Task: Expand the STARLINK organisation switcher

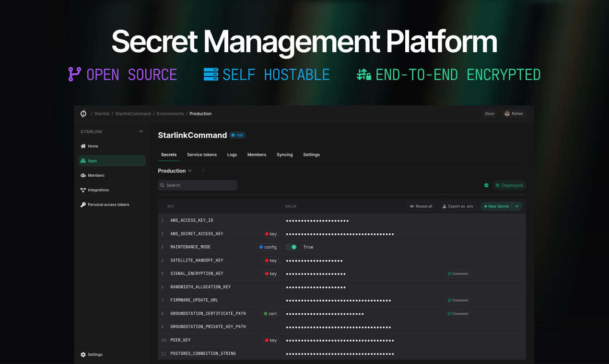Action: 141,132
